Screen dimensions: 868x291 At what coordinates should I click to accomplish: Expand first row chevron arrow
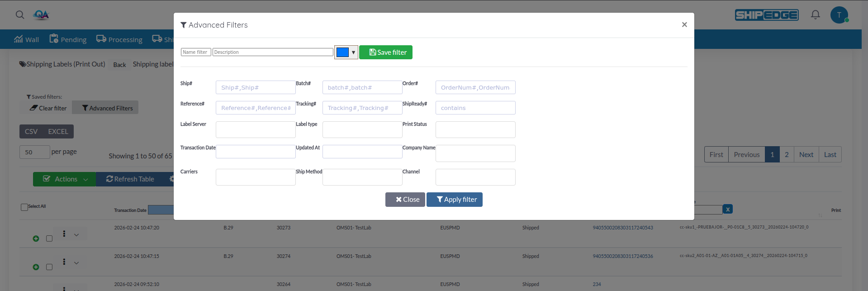[x=76, y=235]
